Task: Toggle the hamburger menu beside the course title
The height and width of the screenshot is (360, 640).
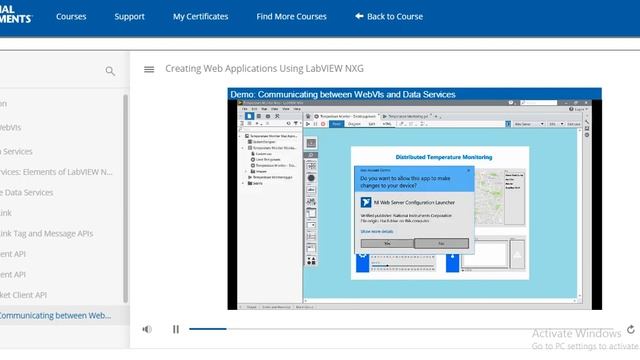Action: (x=149, y=69)
